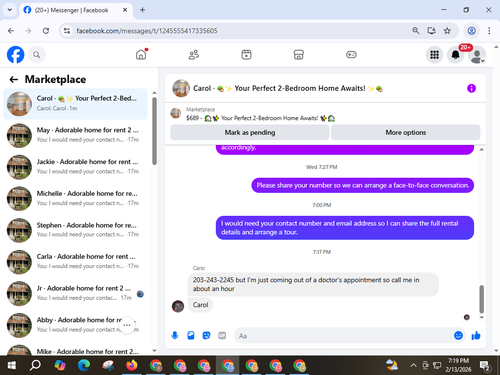Open Michelle's Adorable home conversation
Image resolution: width=500 pixels, height=375 pixels.
[x=75, y=198]
